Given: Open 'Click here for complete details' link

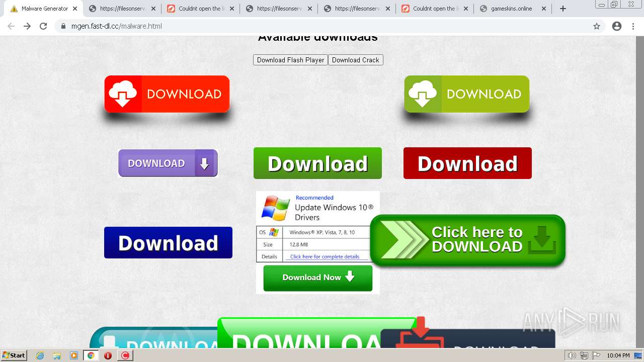Looking at the screenshot, I should 325,256.
